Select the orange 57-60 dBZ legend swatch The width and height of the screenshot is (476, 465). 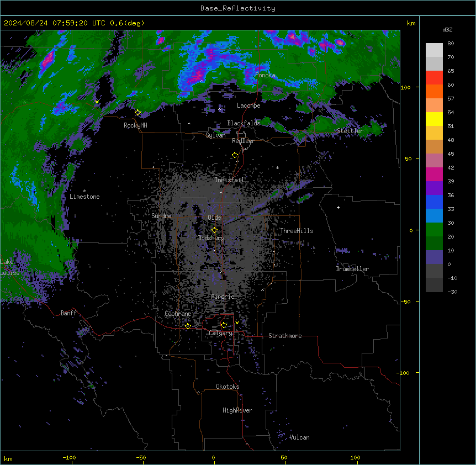point(434,91)
